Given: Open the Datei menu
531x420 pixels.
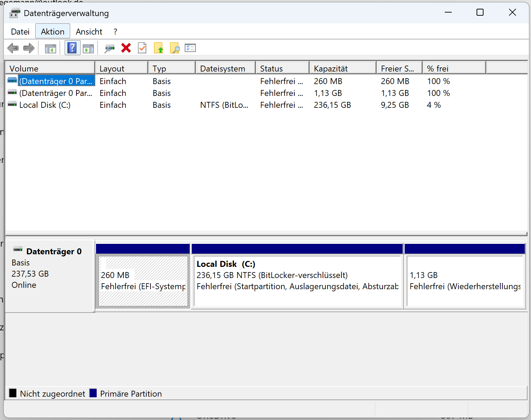Looking at the screenshot, I should point(20,32).
